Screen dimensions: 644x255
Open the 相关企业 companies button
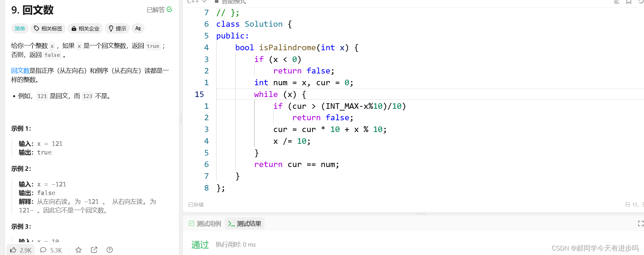(85, 28)
